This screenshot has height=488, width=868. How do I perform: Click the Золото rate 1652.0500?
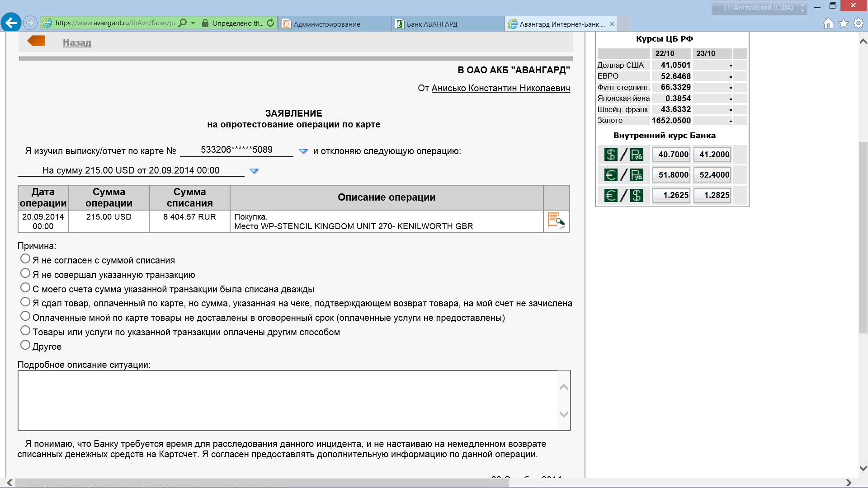pyautogui.click(x=671, y=121)
